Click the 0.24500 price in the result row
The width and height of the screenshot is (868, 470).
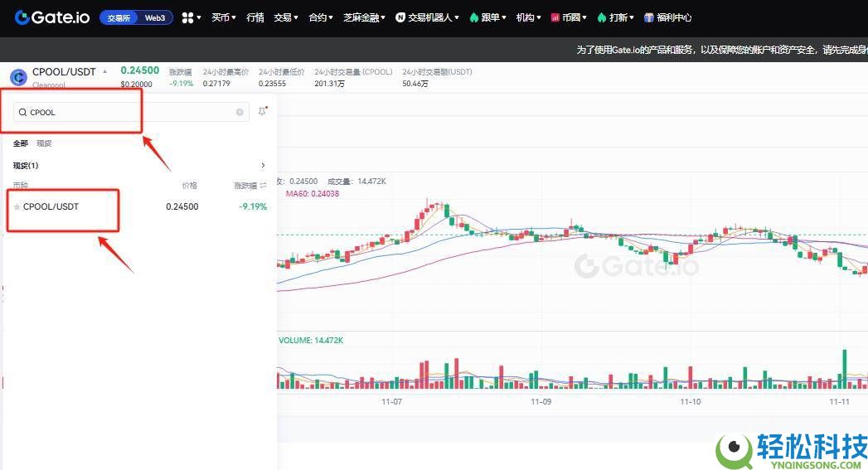coord(182,207)
